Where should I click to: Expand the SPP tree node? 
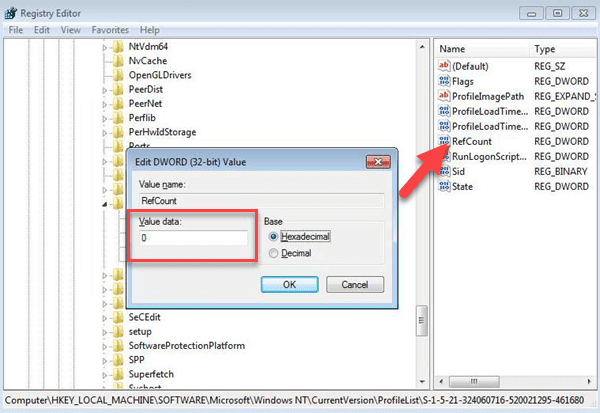pos(104,361)
